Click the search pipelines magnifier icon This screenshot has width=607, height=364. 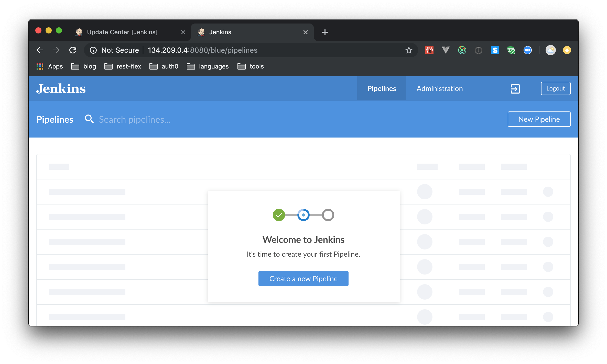89,119
